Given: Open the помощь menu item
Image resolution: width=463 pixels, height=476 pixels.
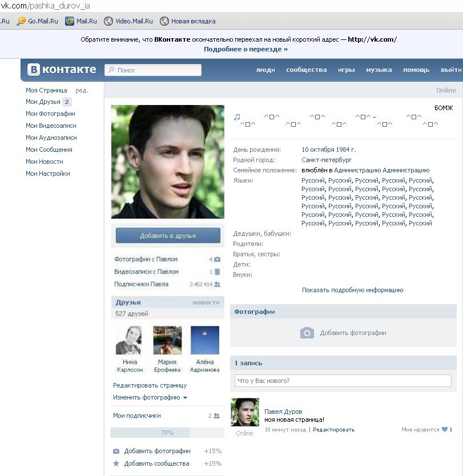Looking at the screenshot, I should (x=416, y=70).
